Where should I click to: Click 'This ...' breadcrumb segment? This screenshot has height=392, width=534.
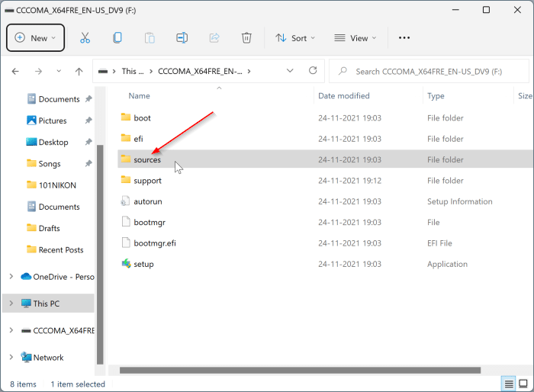133,71
